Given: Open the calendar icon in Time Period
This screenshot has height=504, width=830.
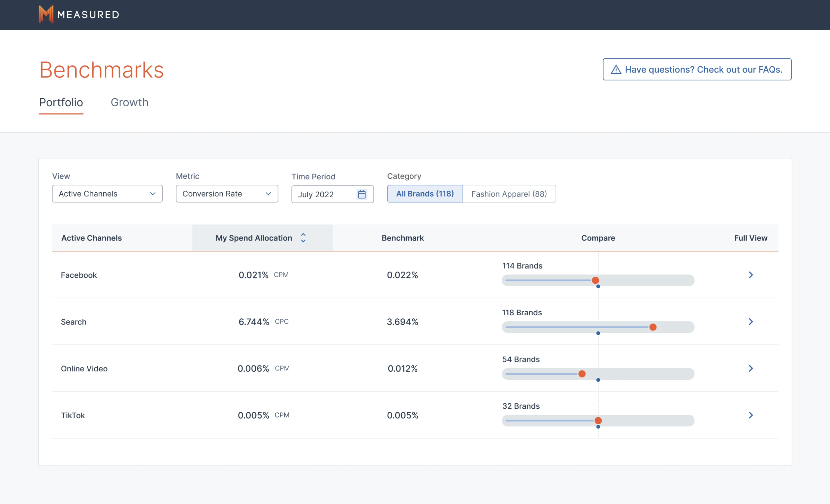Looking at the screenshot, I should (362, 194).
